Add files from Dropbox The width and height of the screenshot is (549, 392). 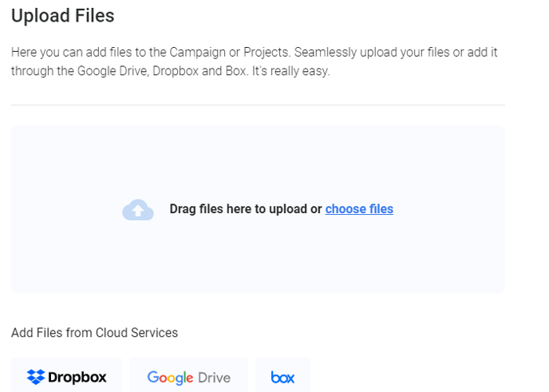coord(66,377)
